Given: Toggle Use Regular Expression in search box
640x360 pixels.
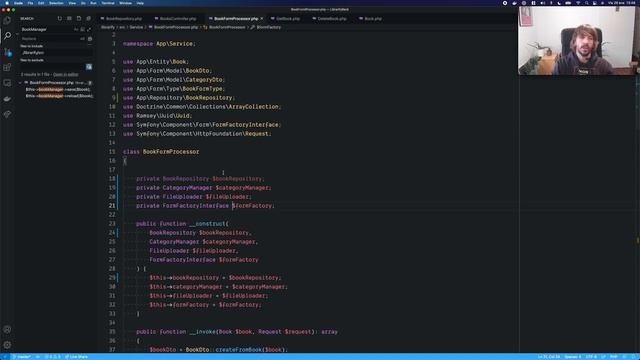Looking at the screenshot, I should pyautogui.click(x=89, y=29).
